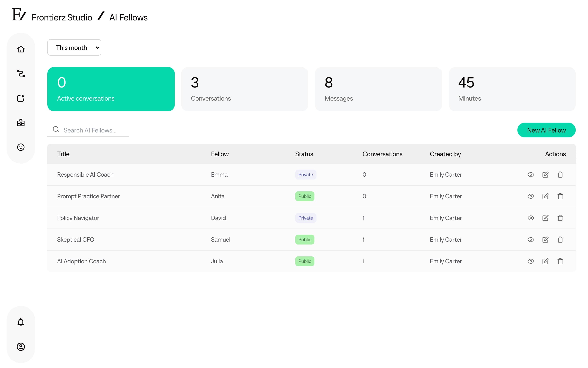
Task: View the Prompt Practice Partner fellow
Action: click(x=531, y=196)
